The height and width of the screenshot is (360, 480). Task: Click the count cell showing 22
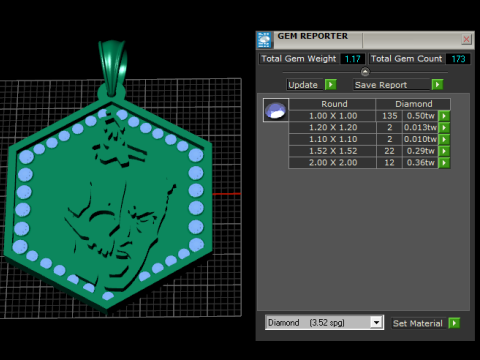click(389, 151)
